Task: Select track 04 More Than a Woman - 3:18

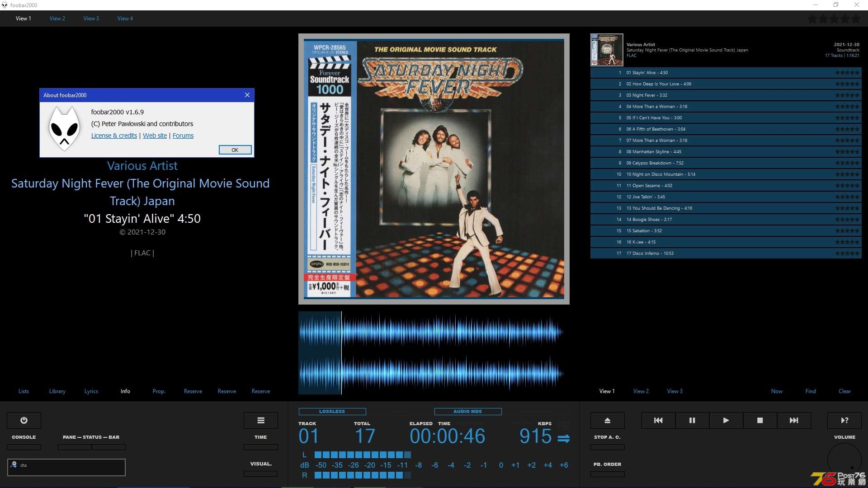Action: point(726,106)
